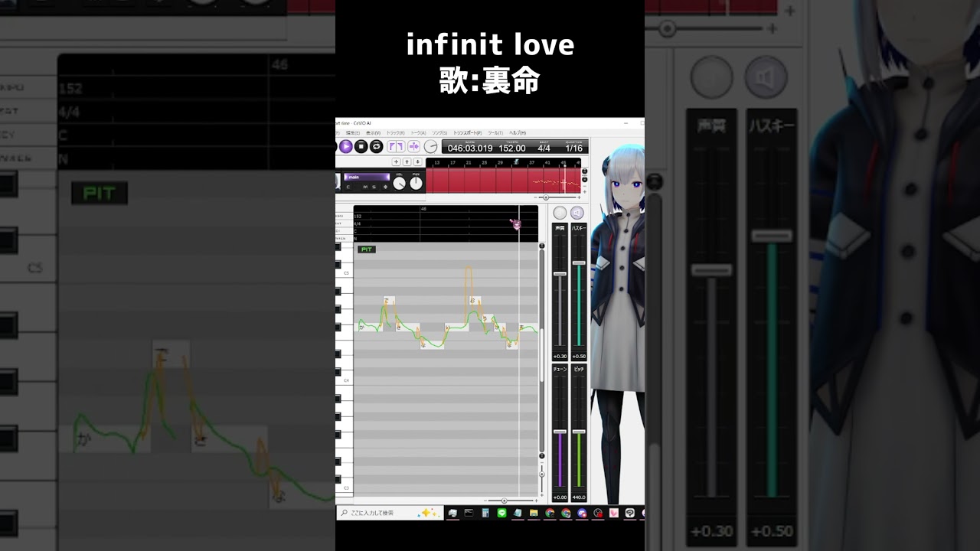
Task: Open the calculator icon in taskbar
Action: pyautogui.click(x=485, y=513)
